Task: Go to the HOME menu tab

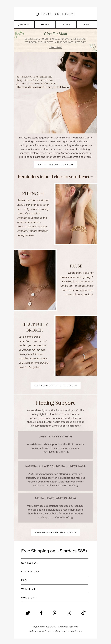Action: tap(45, 24)
